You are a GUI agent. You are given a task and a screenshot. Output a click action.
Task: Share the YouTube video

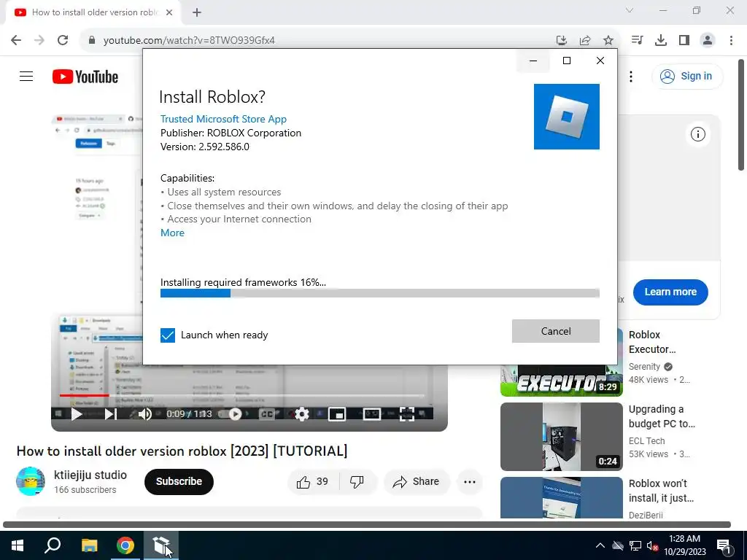click(416, 482)
